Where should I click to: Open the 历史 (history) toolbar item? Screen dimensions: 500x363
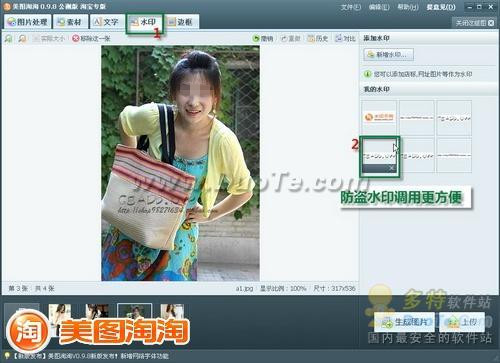tap(318, 39)
